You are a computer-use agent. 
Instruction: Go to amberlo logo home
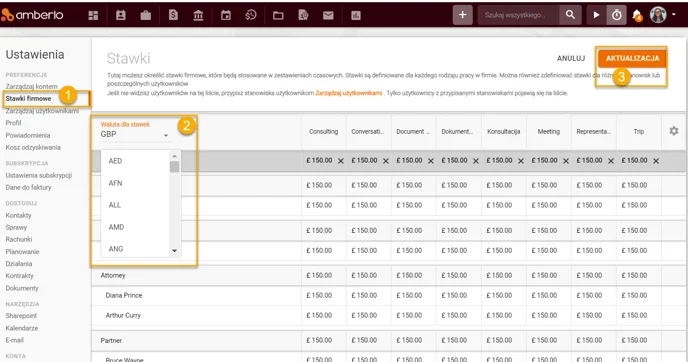point(32,15)
